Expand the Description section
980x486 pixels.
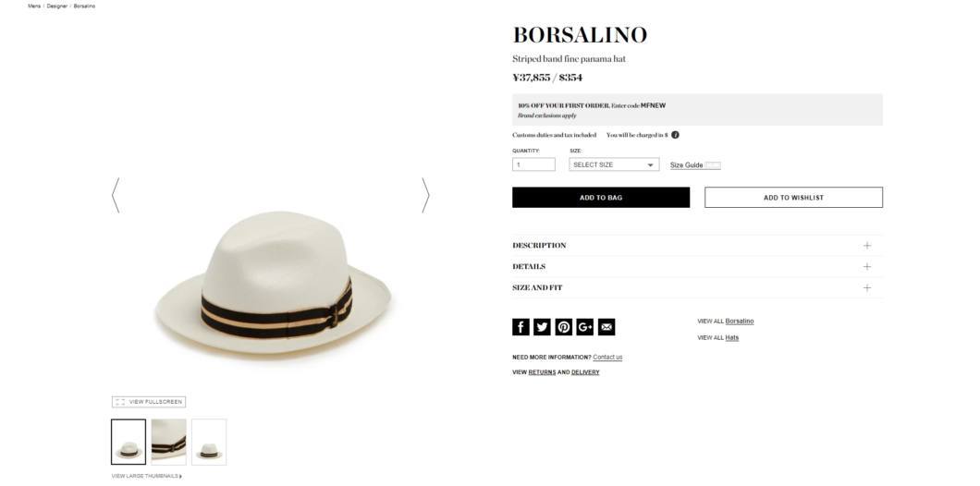pyautogui.click(x=697, y=246)
